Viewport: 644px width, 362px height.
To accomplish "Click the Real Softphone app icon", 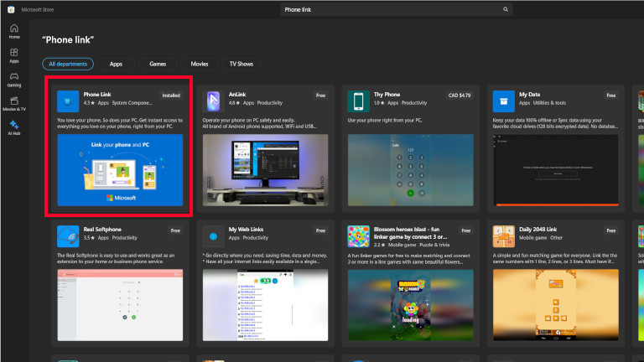I will [68, 234].
